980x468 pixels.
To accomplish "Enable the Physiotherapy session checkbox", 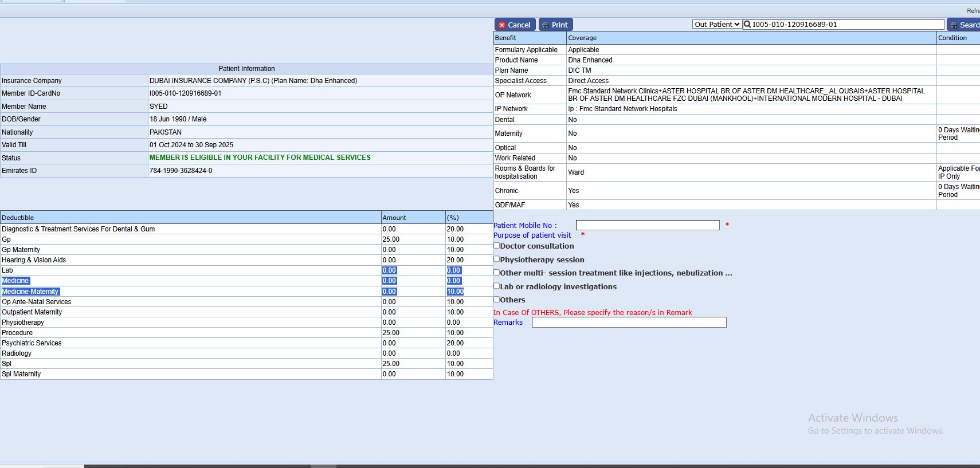I will click(497, 259).
